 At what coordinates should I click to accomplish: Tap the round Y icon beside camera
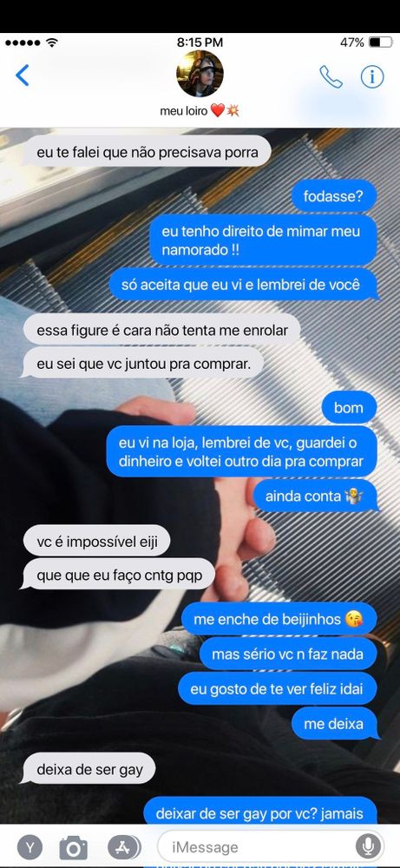(30, 846)
